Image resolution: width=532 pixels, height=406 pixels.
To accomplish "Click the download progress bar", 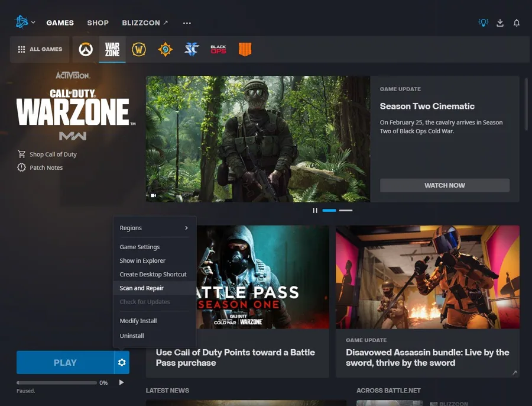I will 57,383.
